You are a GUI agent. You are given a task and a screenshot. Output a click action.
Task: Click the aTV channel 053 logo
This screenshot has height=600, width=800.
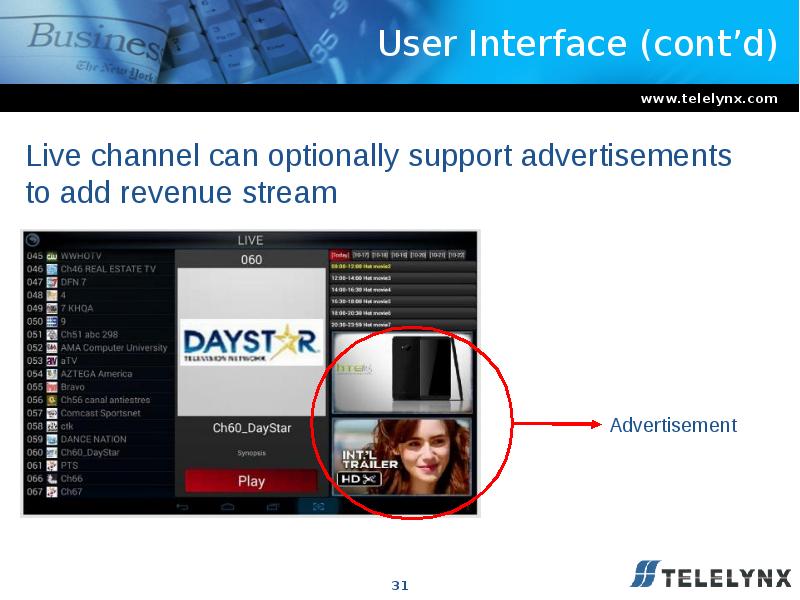point(52,361)
